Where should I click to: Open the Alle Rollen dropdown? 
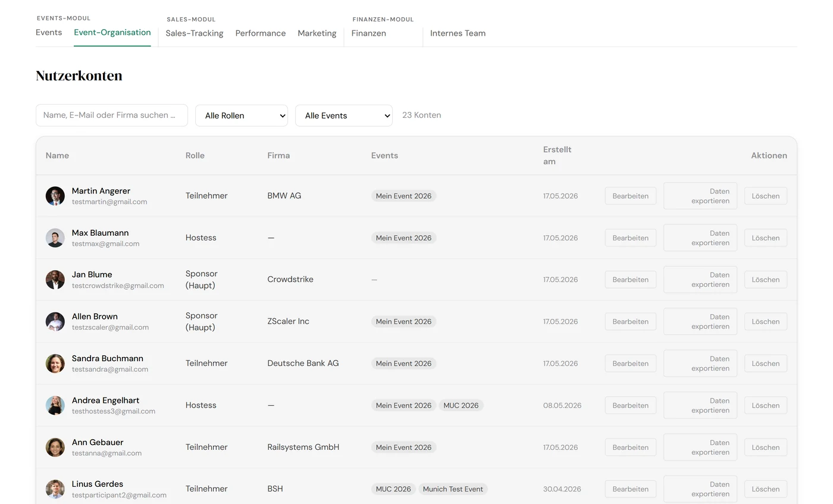tap(242, 115)
